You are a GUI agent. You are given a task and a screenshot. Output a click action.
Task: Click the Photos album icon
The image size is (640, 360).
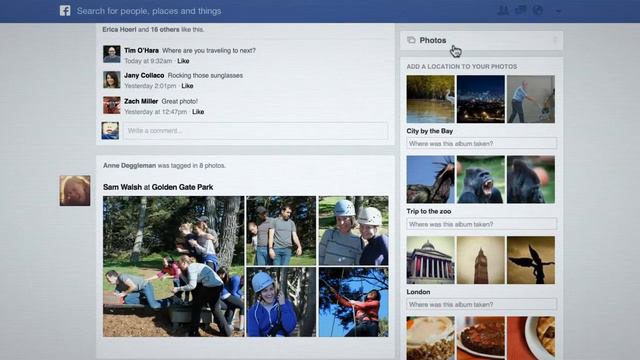click(411, 40)
